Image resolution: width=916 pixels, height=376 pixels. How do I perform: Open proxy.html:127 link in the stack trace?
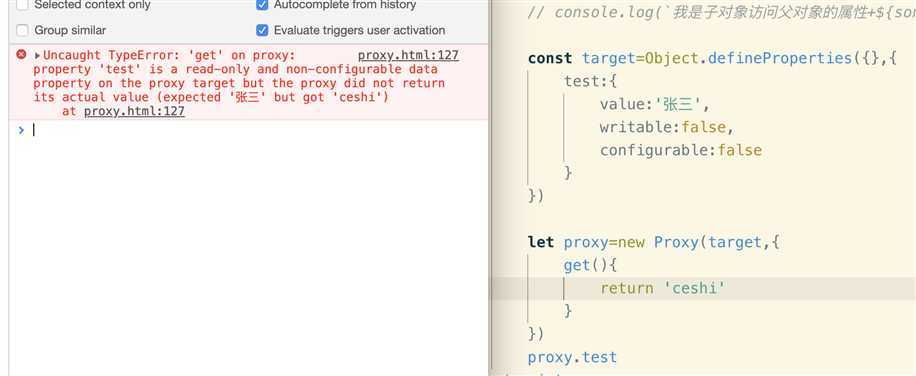point(134,111)
